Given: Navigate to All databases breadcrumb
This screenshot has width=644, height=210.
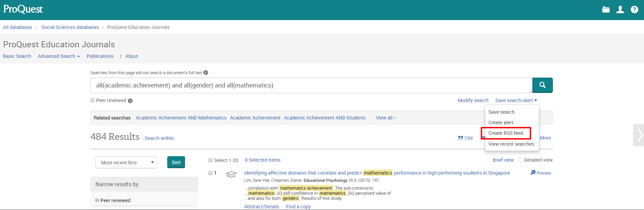Looking at the screenshot, I should tap(18, 27).
